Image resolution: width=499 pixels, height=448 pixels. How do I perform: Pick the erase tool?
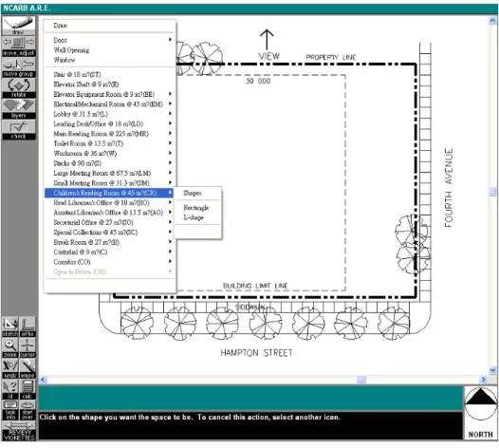point(28,368)
